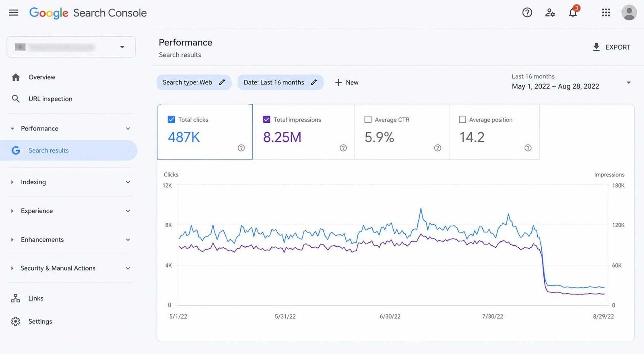This screenshot has height=354, width=644.
Task: Add a New filter
Action: pyautogui.click(x=347, y=82)
